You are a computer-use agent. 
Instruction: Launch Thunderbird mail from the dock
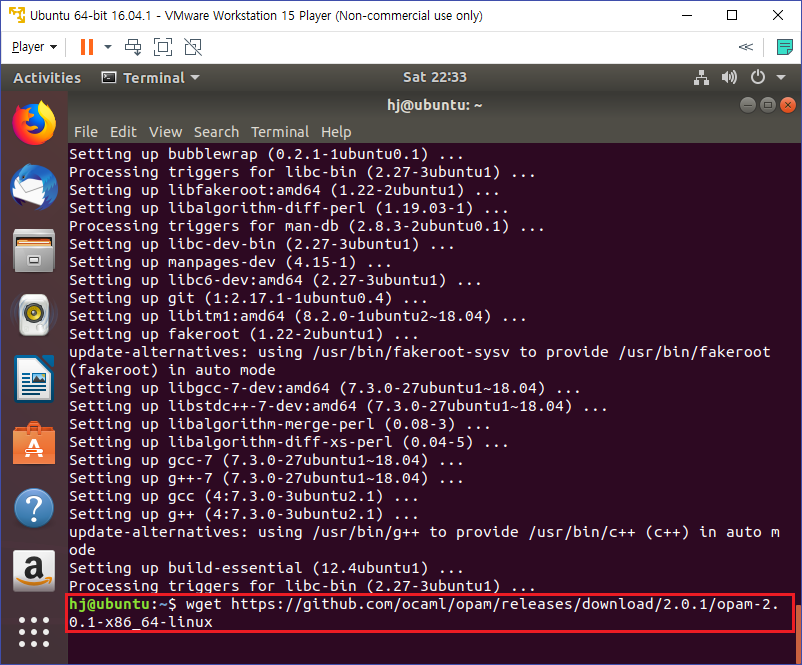(34, 187)
